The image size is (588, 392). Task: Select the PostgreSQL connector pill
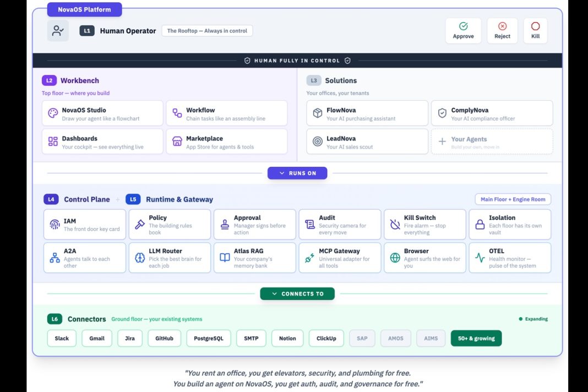(x=208, y=338)
